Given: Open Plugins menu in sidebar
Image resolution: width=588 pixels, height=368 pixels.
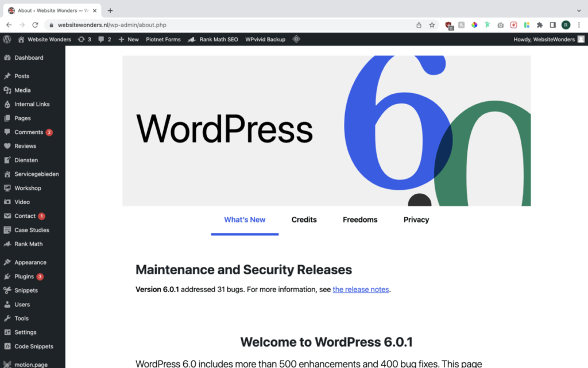Looking at the screenshot, I should (x=24, y=277).
